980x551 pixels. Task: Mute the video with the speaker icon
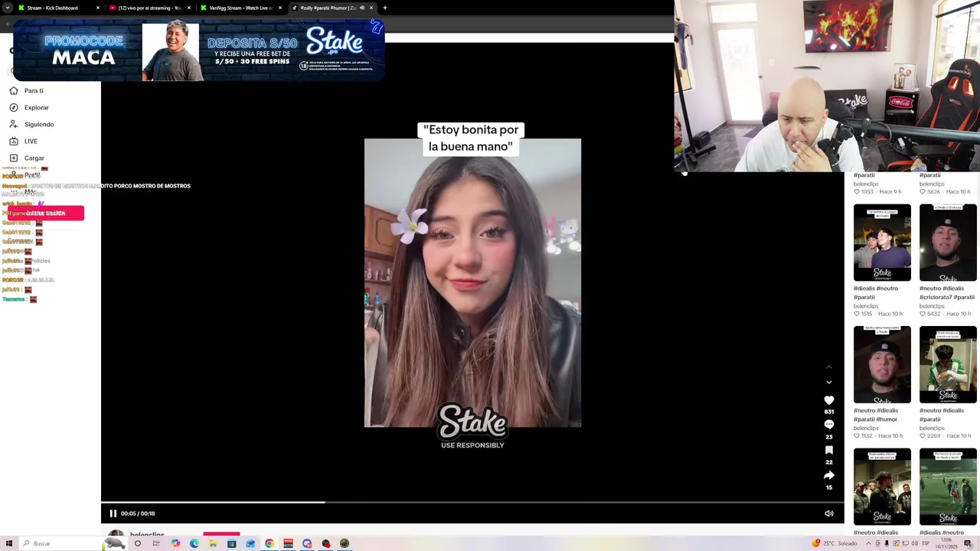pyautogui.click(x=828, y=514)
